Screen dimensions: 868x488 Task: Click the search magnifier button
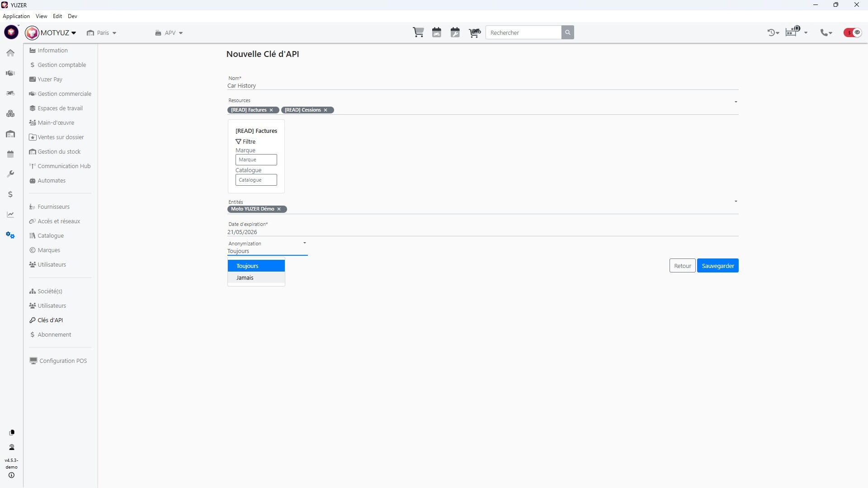pos(568,33)
